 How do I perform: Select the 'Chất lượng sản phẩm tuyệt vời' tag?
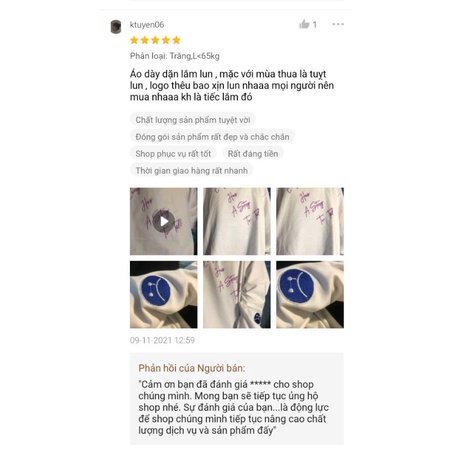pyautogui.click(x=193, y=120)
